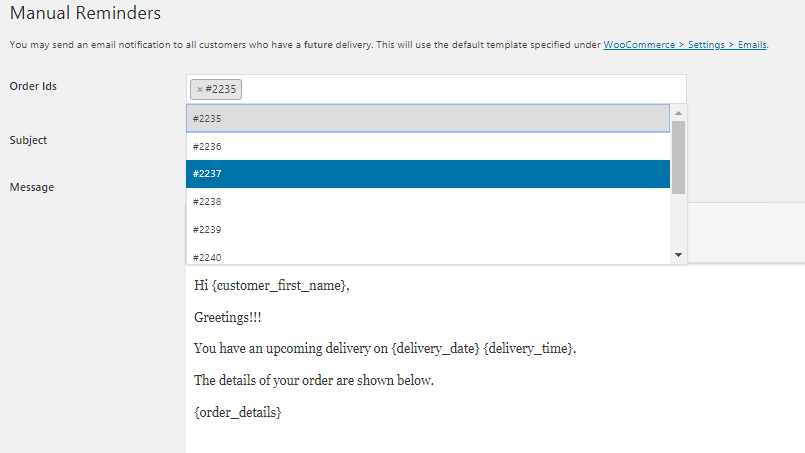Click the dropdown list scrollbar thumb
Image resolution: width=805 pixels, height=453 pixels.
tap(678, 157)
